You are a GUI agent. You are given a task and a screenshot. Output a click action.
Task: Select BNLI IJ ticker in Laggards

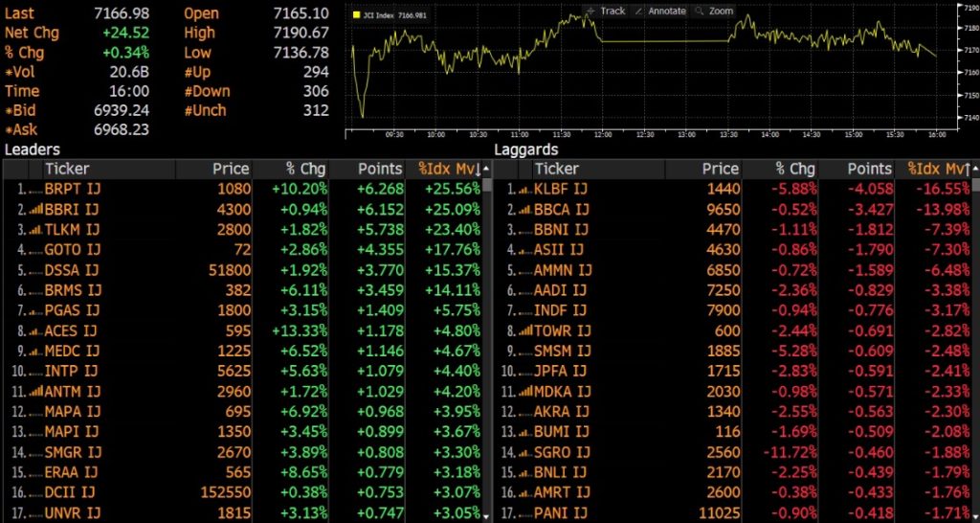point(560,472)
